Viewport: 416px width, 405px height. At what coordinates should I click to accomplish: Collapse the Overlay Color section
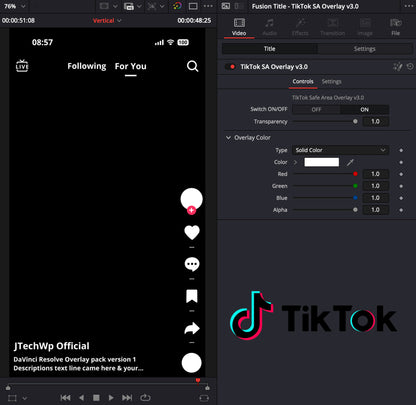pyautogui.click(x=228, y=138)
